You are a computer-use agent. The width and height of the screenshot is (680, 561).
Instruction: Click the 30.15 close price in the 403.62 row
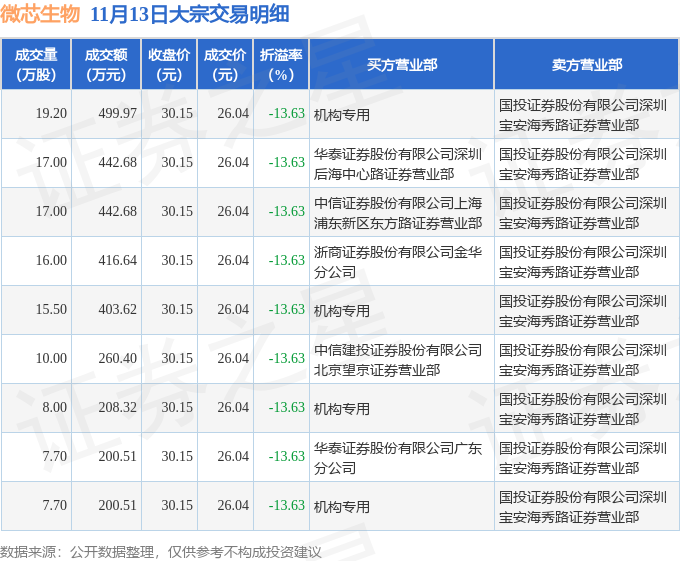[x=177, y=310]
